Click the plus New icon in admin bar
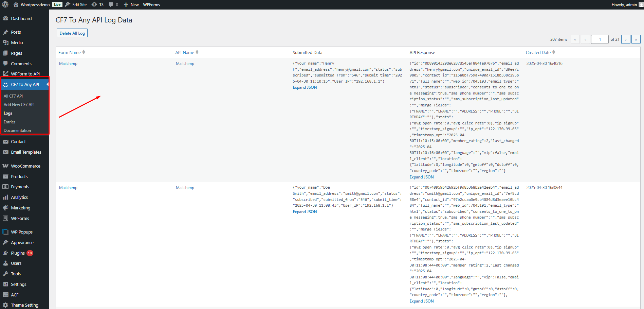644x309 pixels. pos(126,4)
